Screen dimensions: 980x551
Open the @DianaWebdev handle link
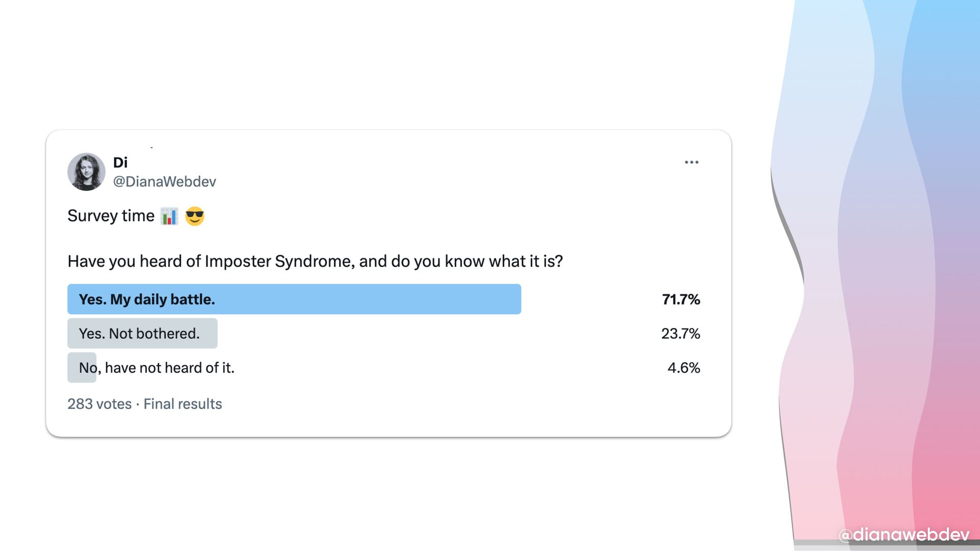(x=164, y=182)
